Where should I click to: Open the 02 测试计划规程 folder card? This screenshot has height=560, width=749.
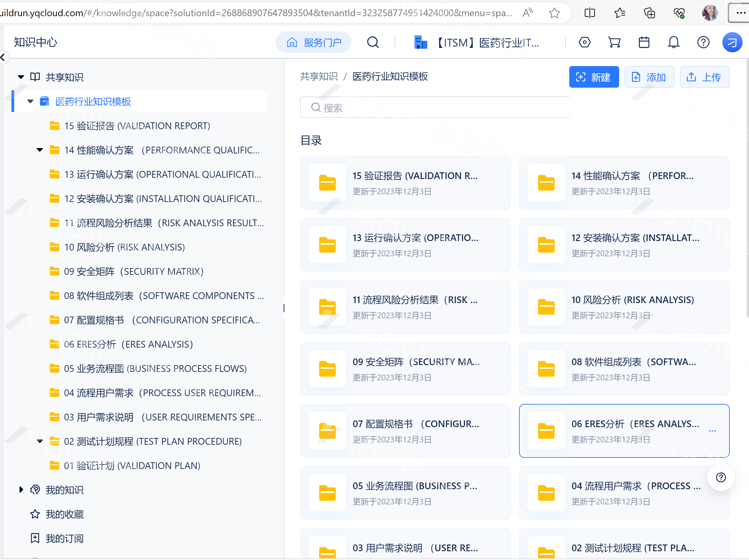(624, 543)
